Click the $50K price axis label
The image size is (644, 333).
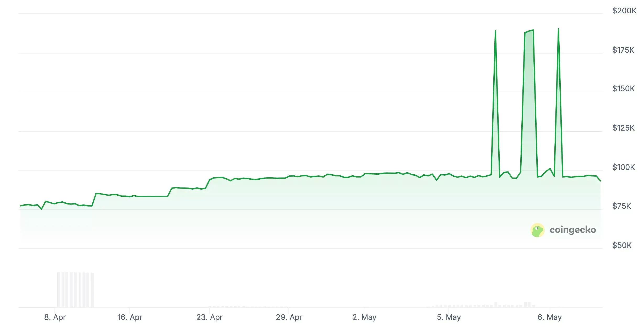click(x=622, y=245)
